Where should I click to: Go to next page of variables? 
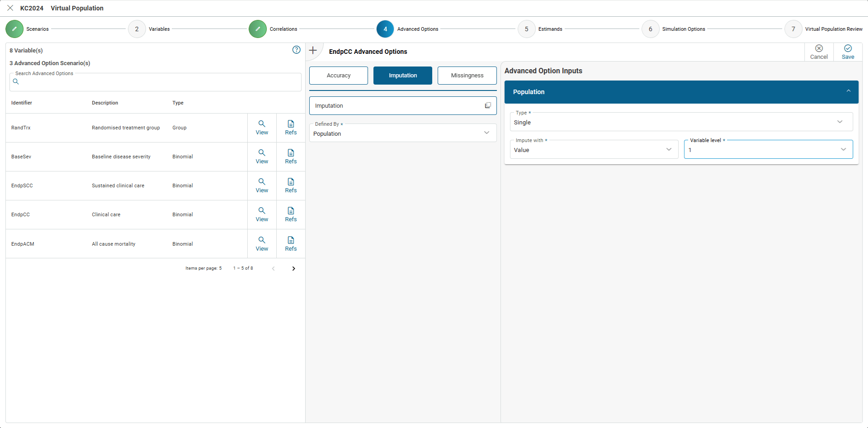coord(293,268)
